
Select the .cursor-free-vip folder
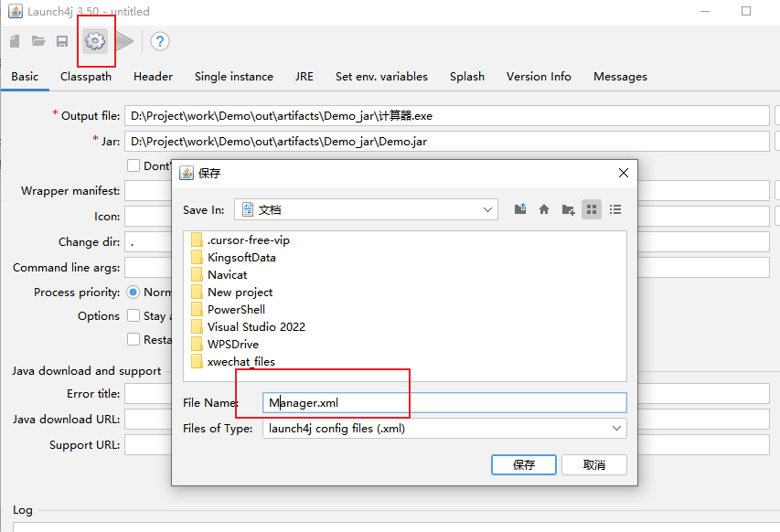[x=240, y=240]
